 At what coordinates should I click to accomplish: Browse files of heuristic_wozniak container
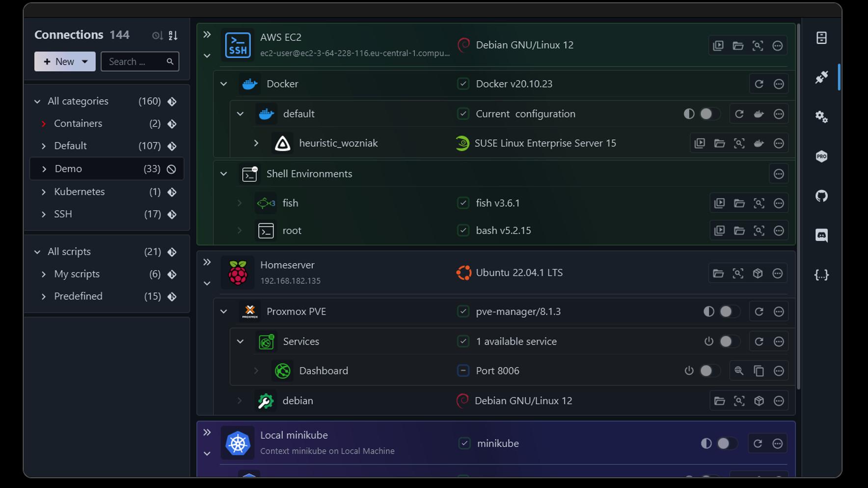point(719,143)
